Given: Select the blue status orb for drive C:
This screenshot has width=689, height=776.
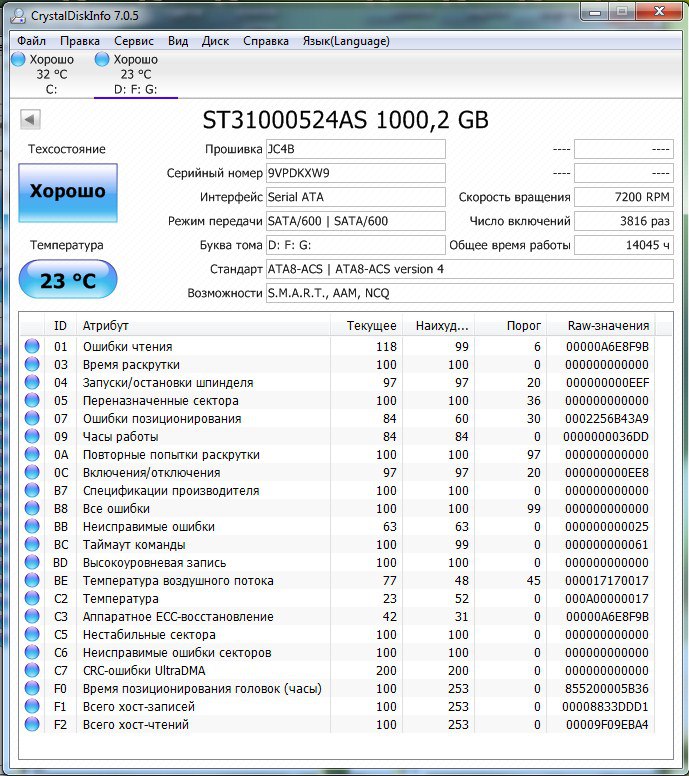Looking at the screenshot, I should coord(18,59).
